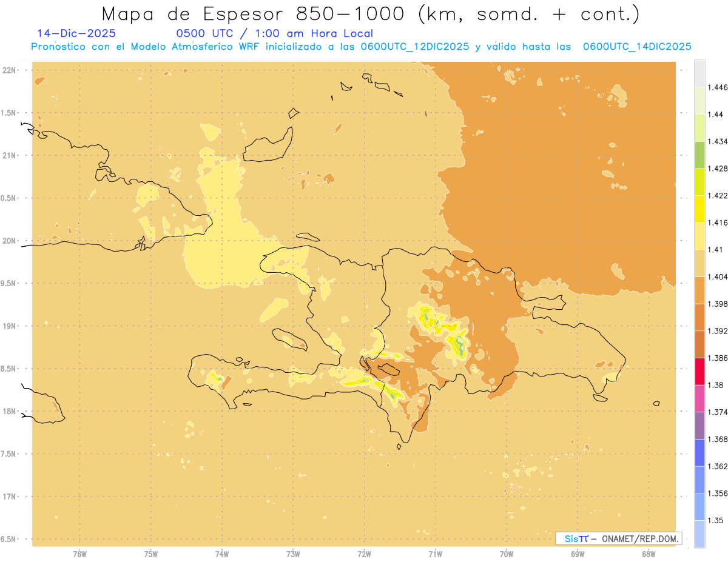Image resolution: width=728 pixels, height=562 pixels.
Task: Click the green color bar segment above 1.428
Action: [699, 155]
